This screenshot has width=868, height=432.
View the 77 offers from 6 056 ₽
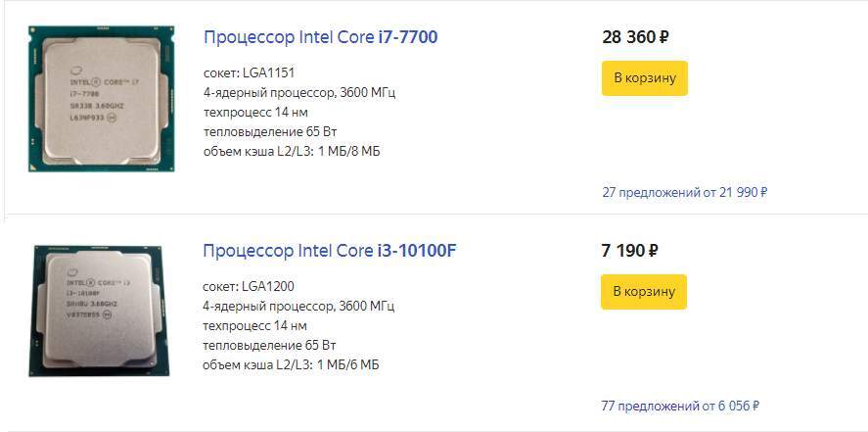coord(680,406)
